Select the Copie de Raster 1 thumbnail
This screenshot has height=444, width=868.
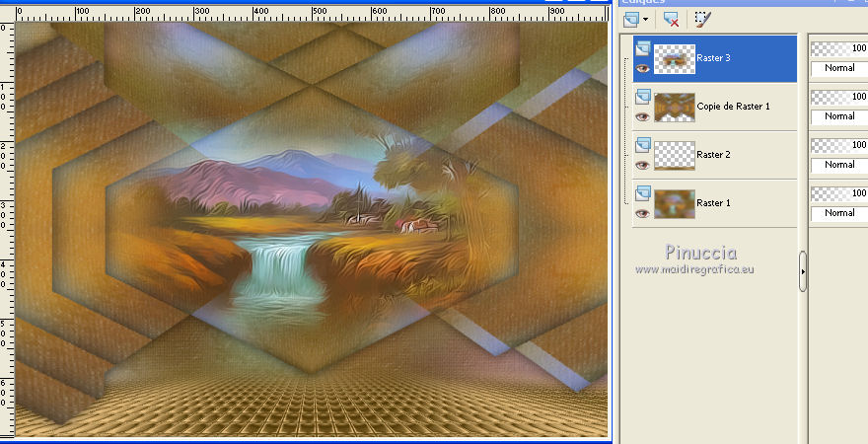click(675, 107)
